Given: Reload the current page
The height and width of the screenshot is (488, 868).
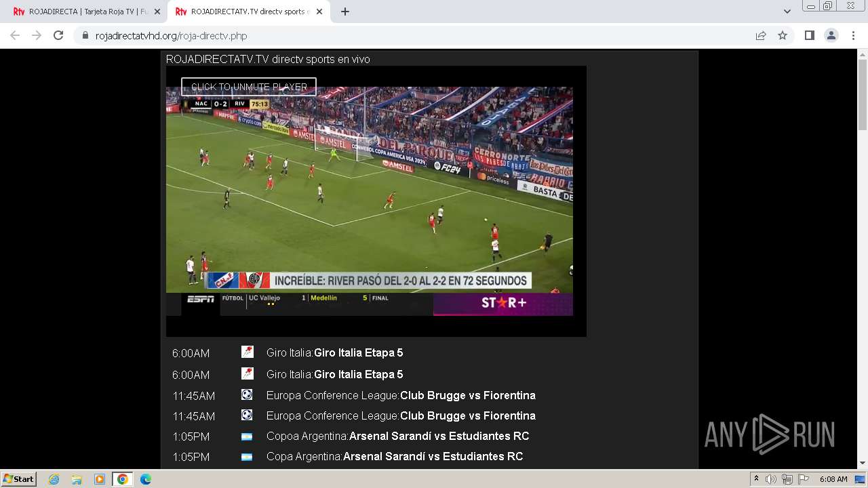Looking at the screenshot, I should [x=58, y=36].
